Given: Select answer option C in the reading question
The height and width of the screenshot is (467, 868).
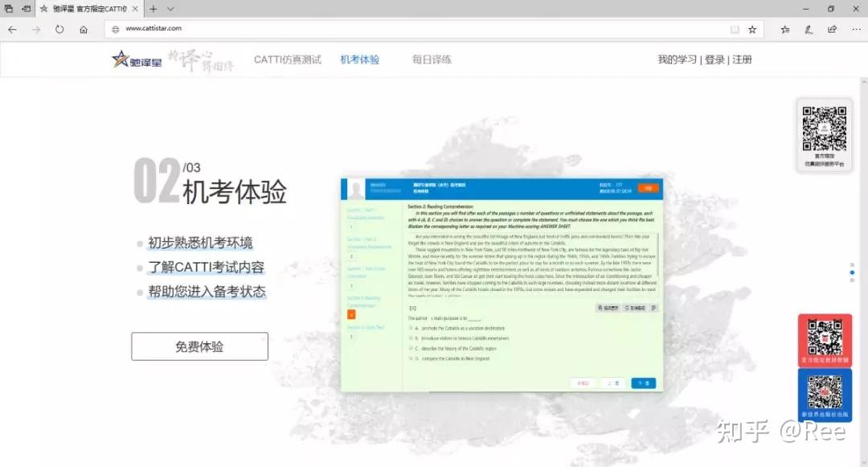Looking at the screenshot, I should point(411,349).
